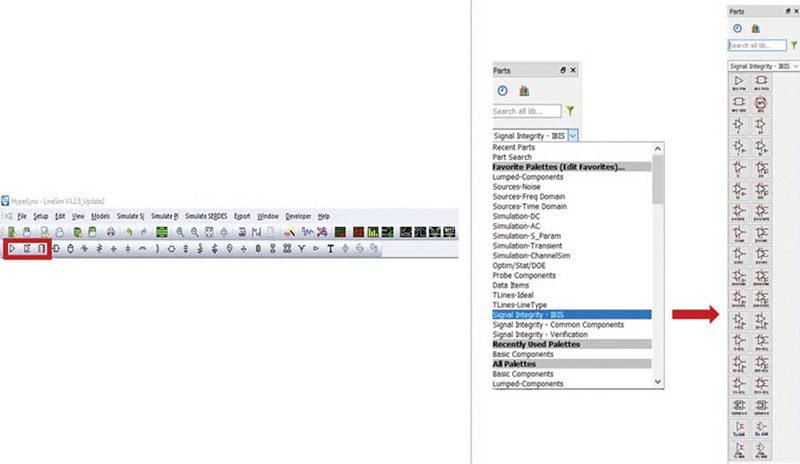
Task: Open the View menu
Action: (x=78, y=216)
